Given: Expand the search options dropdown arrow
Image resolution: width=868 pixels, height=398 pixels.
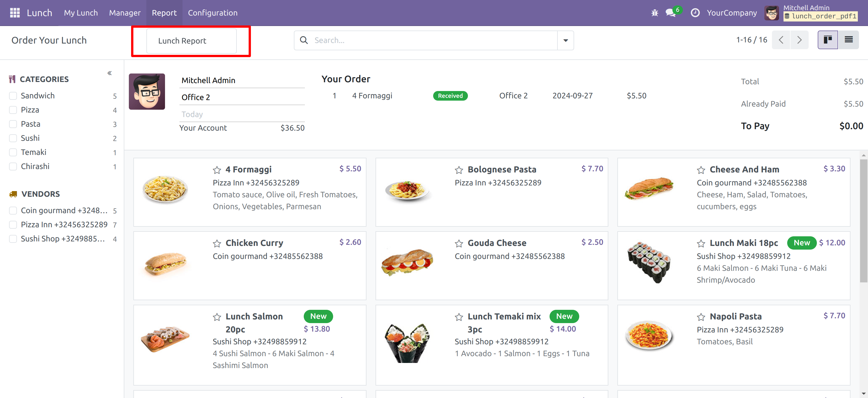Looking at the screenshot, I should (x=565, y=40).
